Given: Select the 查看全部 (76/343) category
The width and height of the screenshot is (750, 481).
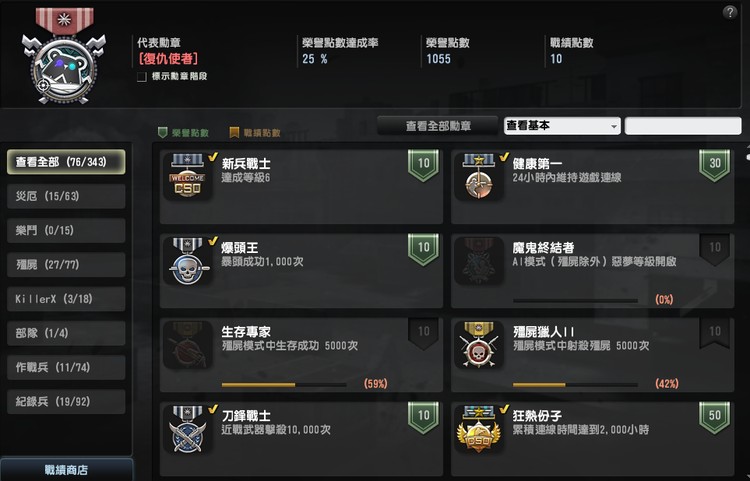Looking at the screenshot, I should click(66, 162).
